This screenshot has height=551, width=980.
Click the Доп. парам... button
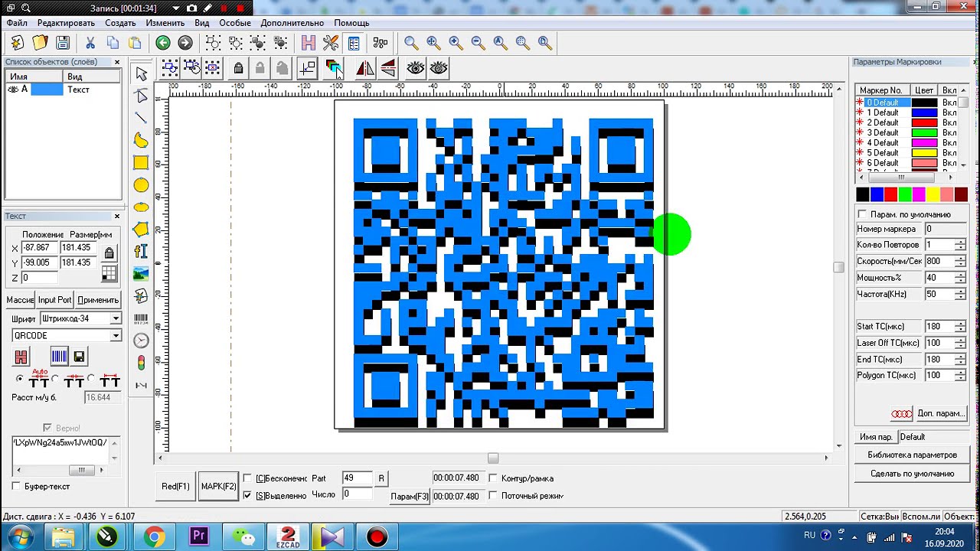(940, 413)
